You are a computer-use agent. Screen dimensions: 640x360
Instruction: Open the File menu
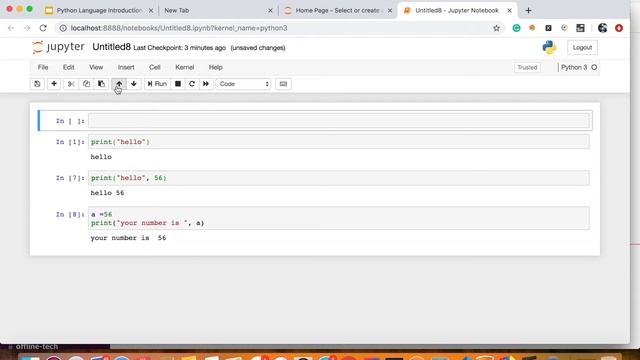43,67
